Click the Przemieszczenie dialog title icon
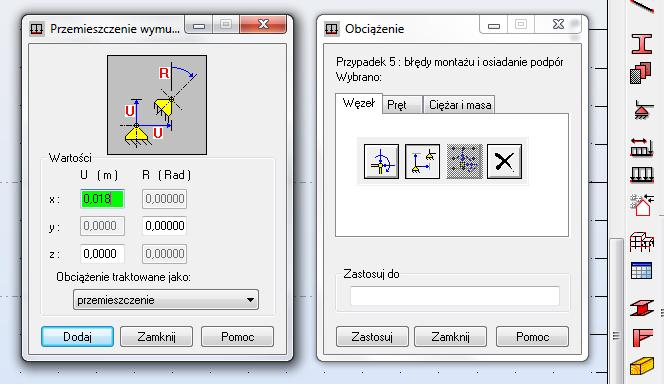664x384 pixels. 37,29
